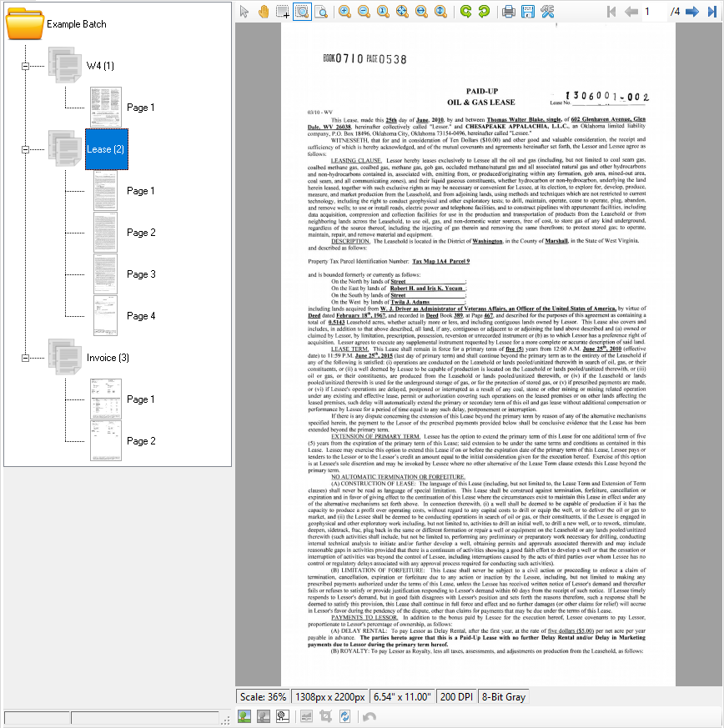This screenshot has width=724, height=728.
Task: Fit page to width
Action: click(421, 11)
